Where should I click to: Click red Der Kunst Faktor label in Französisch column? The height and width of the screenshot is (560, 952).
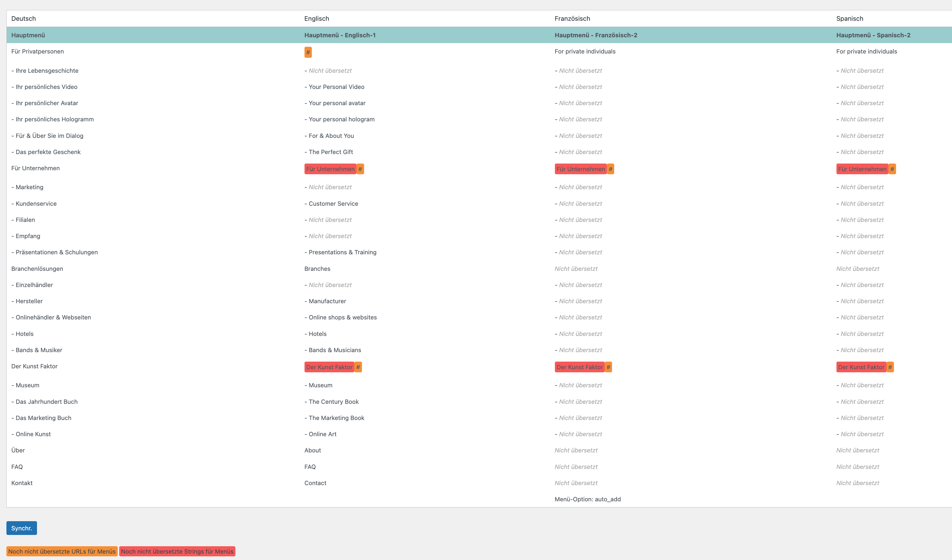(580, 367)
